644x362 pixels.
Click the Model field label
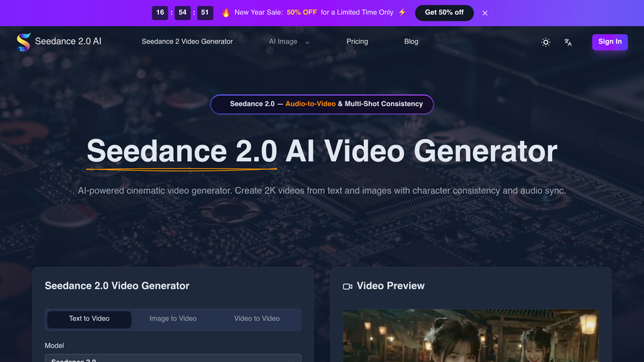(54, 346)
